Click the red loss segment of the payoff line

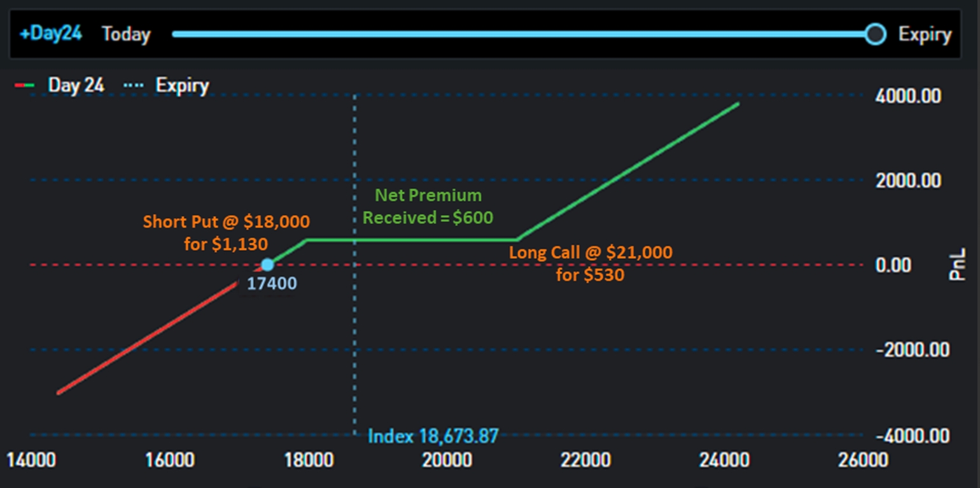point(146,338)
